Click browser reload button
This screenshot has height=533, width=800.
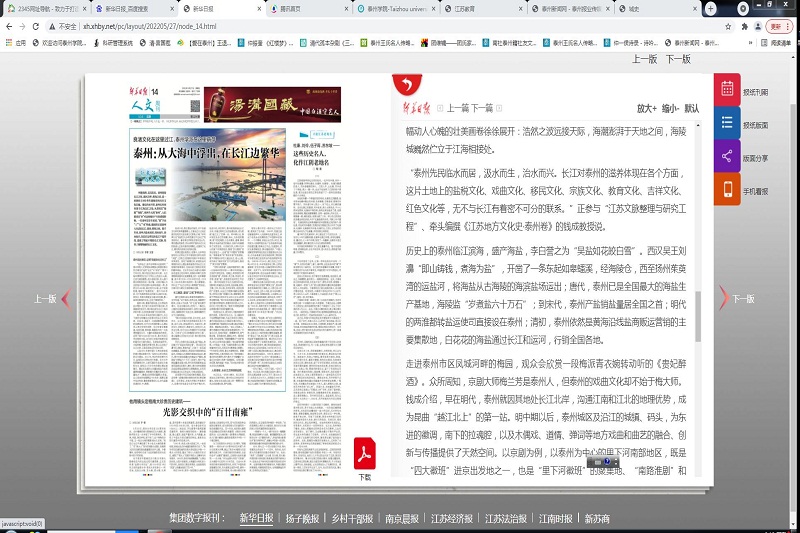click(37, 27)
